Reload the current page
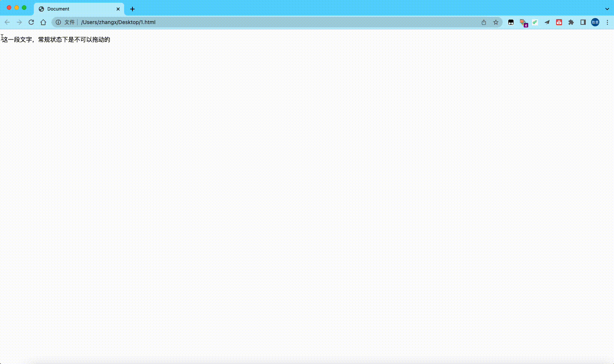The width and height of the screenshot is (614, 364). [31, 22]
